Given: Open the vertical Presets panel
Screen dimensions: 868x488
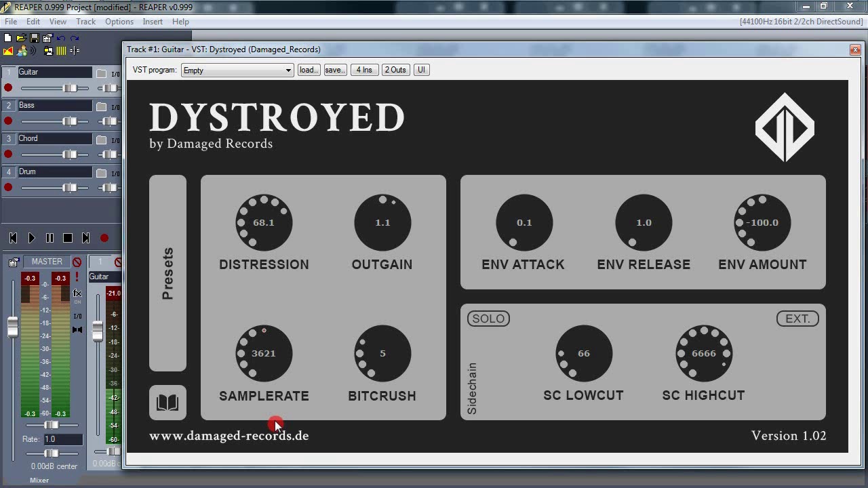Looking at the screenshot, I should click(x=167, y=273).
